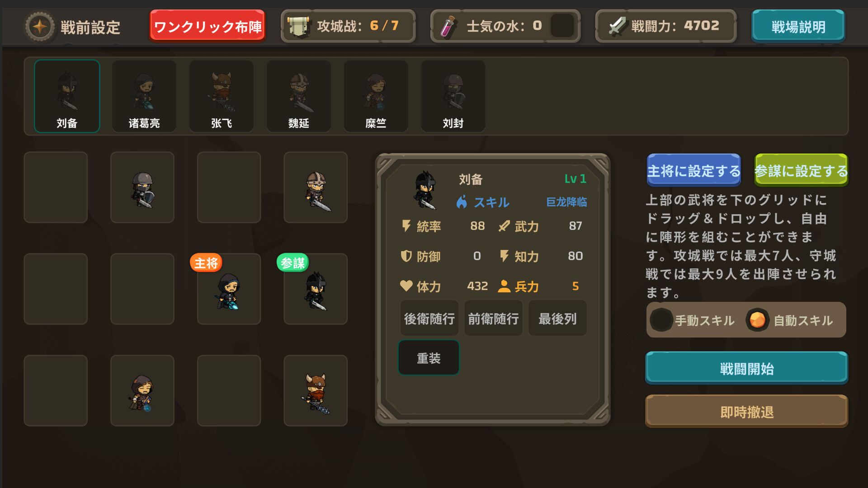Click the empty slot beside 士気の水
The image size is (868, 488).
(x=562, y=26)
